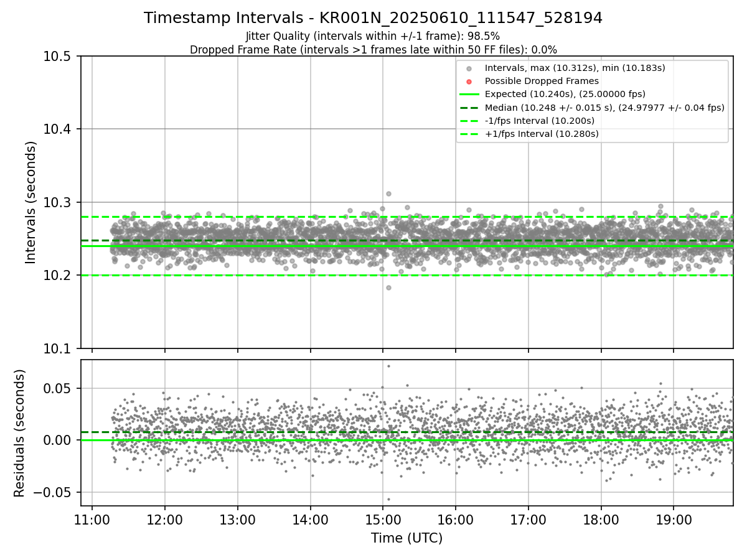Click legend entry Possible Dropped Frames
Screen dimensions: 747x560
[542, 81]
